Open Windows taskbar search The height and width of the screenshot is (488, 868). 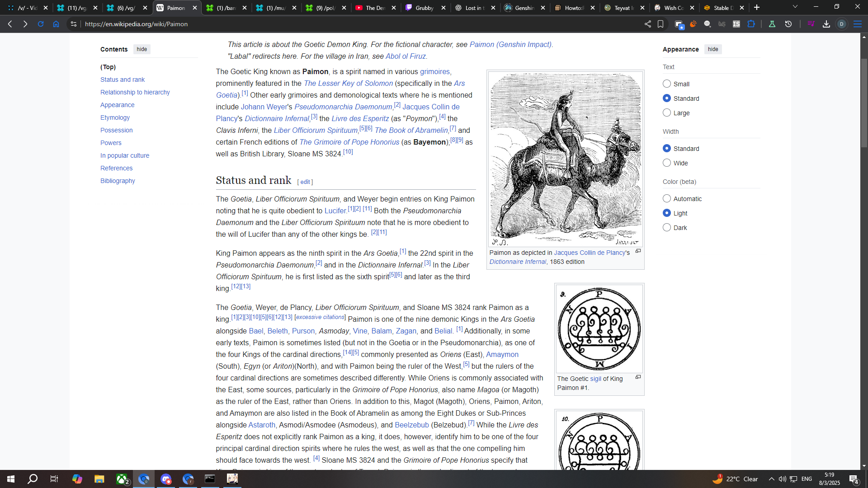point(33,479)
